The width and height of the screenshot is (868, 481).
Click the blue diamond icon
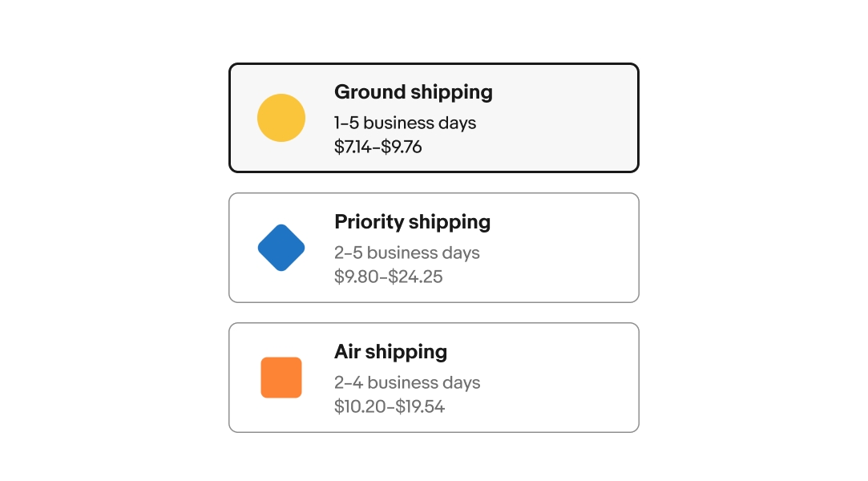click(x=281, y=248)
